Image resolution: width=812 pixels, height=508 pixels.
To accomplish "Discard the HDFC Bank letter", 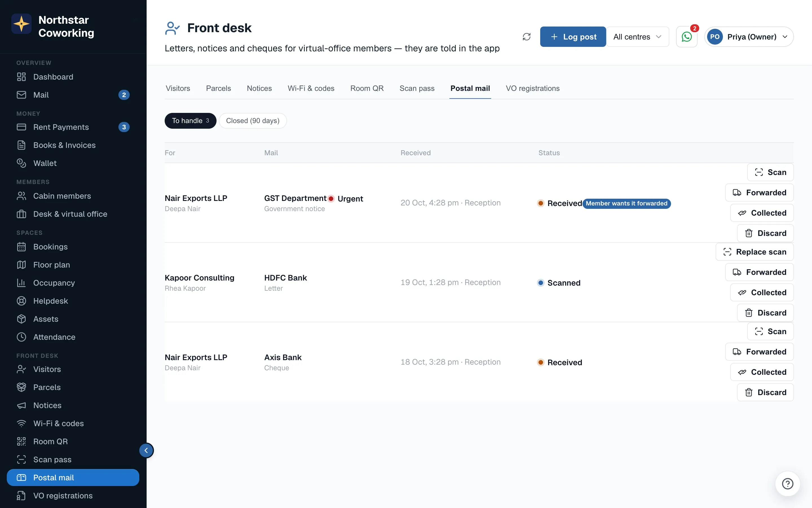I will click(765, 313).
